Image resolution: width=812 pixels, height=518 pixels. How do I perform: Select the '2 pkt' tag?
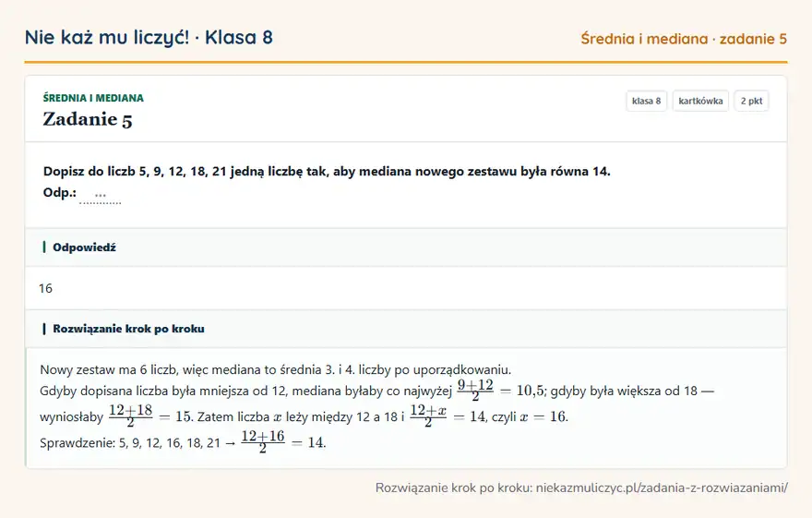[x=751, y=101]
